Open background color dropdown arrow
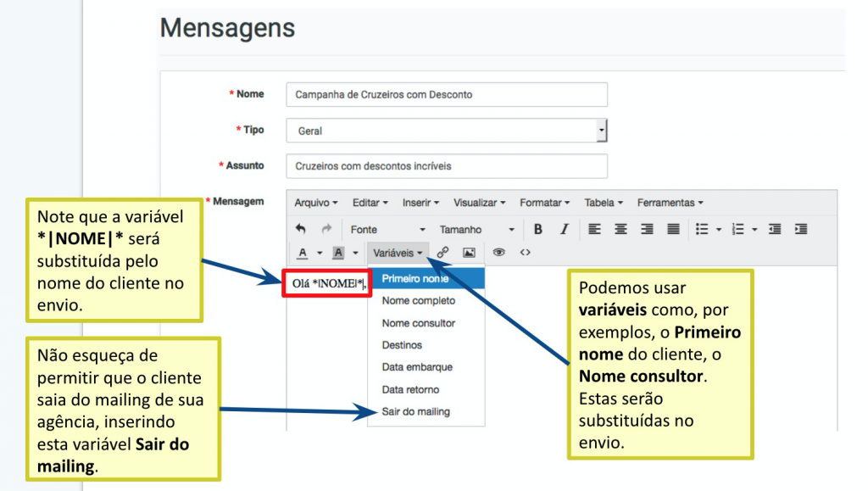The width and height of the screenshot is (868, 491). [355, 253]
